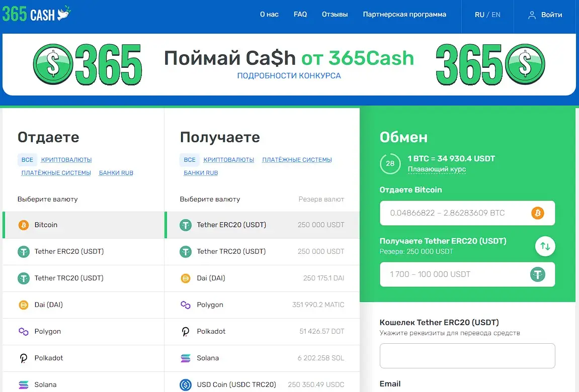Click the Tether icon in the Получаете amount field
Screen dimensions: 579x392
coord(537,274)
